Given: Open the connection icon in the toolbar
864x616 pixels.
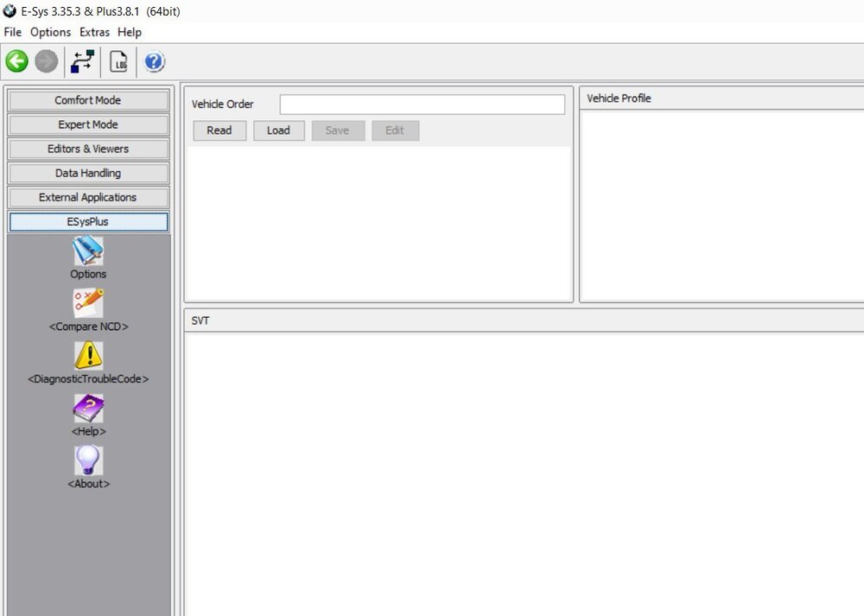Looking at the screenshot, I should (x=83, y=61).
